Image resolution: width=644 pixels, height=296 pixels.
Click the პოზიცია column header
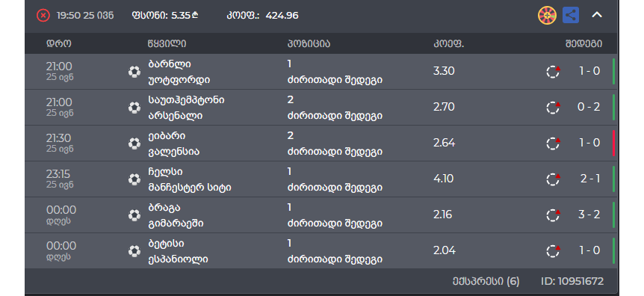point(309,43)
